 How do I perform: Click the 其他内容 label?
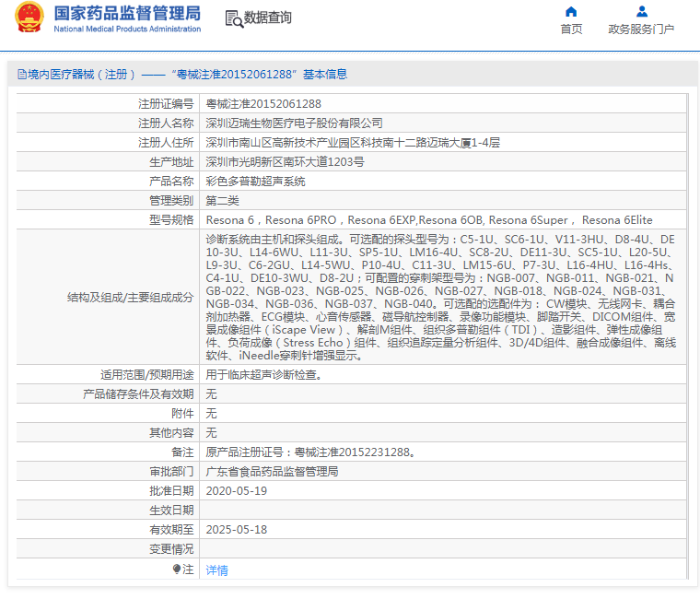click(x=171, y=432)
